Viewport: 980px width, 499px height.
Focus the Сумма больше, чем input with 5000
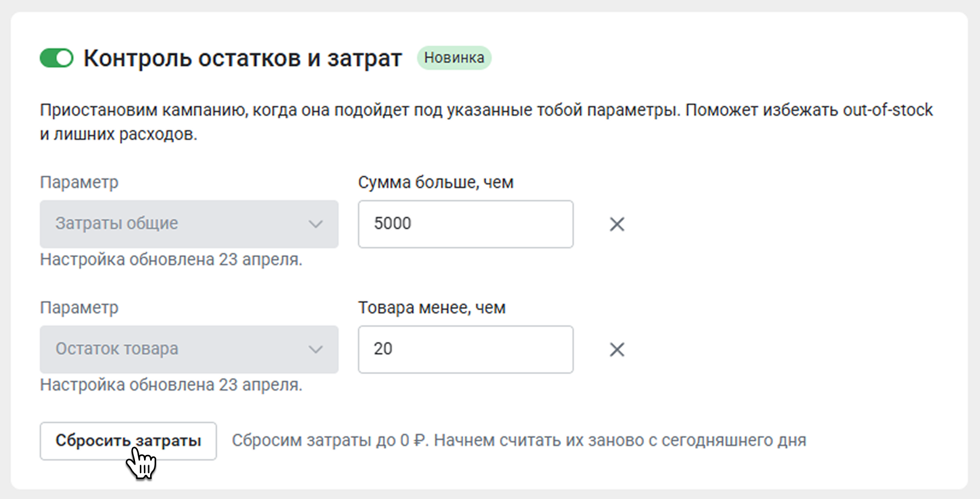tap(466, 224)
